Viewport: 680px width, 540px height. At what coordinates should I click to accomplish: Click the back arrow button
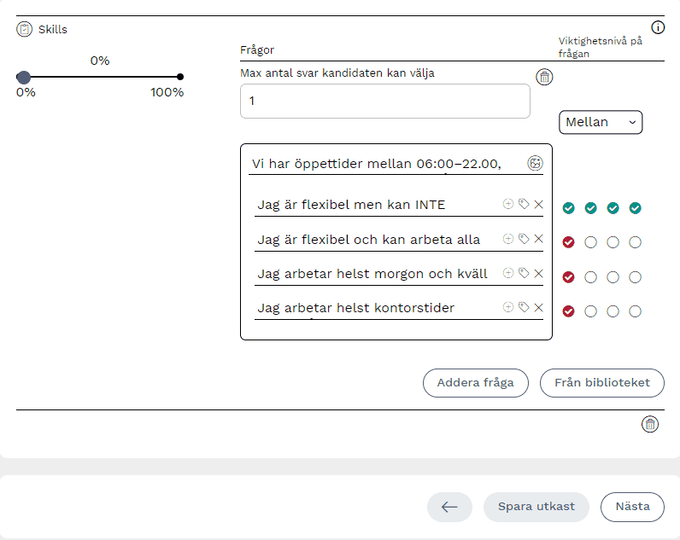pos(449,507)
